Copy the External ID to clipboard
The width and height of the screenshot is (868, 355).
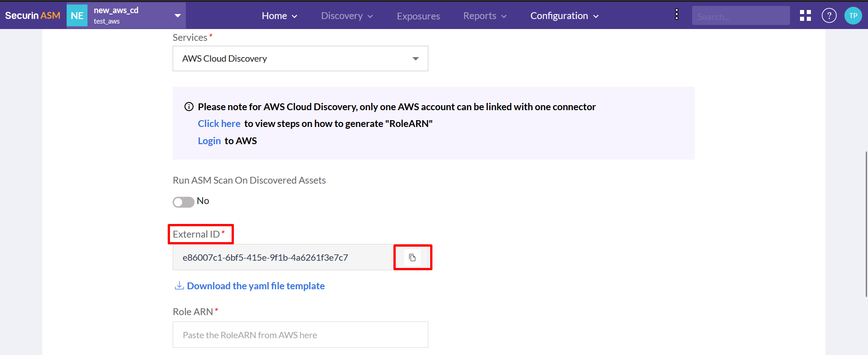pos(412,258)
